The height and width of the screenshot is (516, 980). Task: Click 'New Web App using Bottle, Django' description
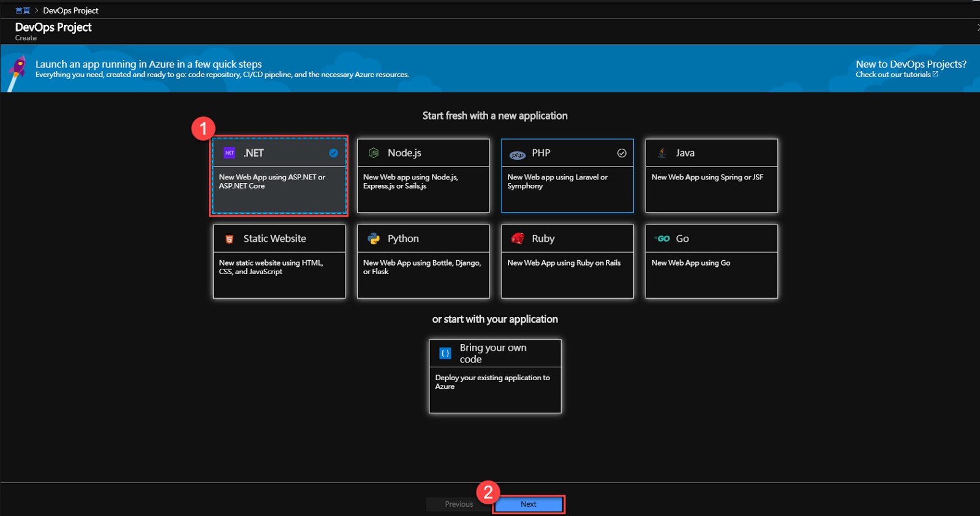point(422,267)
